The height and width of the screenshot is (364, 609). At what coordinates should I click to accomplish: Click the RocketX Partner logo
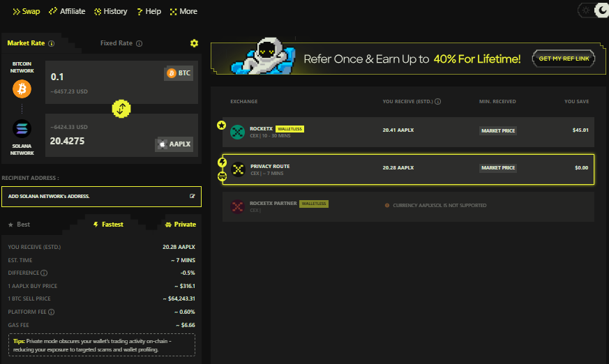pyautogui.click(x=237, y=206)
